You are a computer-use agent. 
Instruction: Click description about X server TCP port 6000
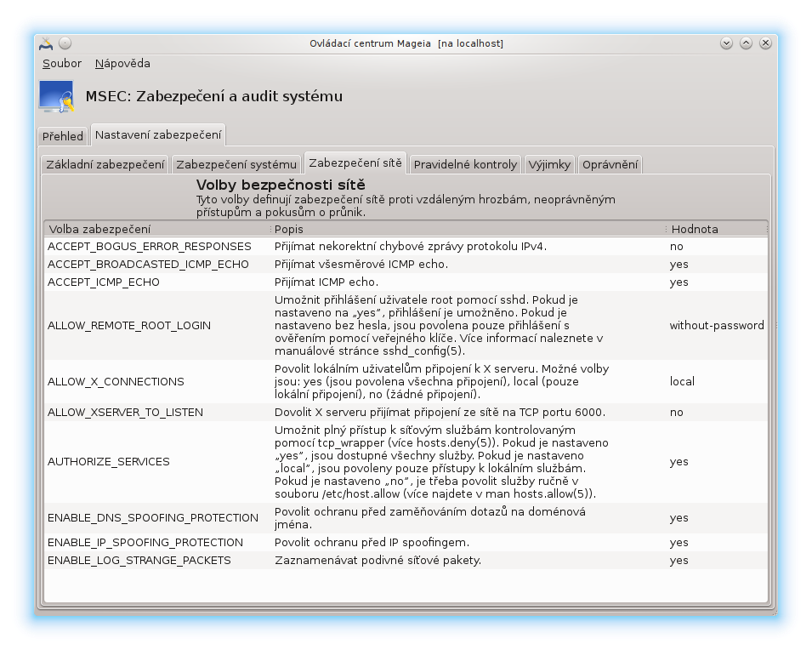point(440,412)
